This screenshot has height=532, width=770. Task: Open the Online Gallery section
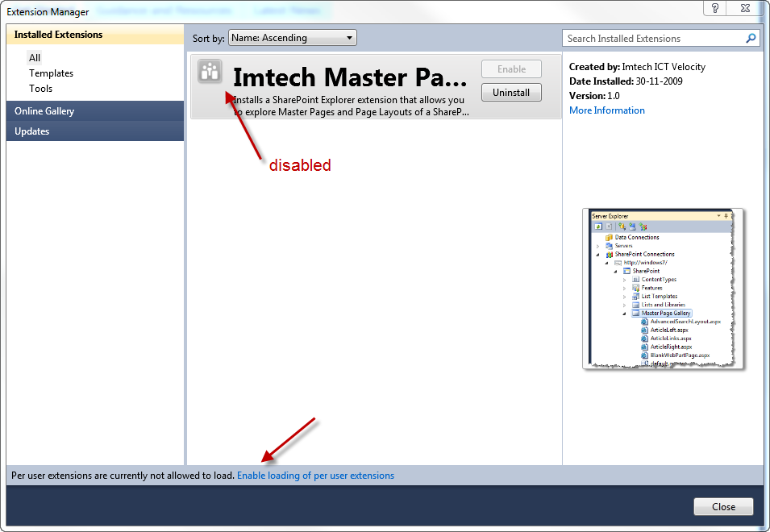tap(95, 111)
